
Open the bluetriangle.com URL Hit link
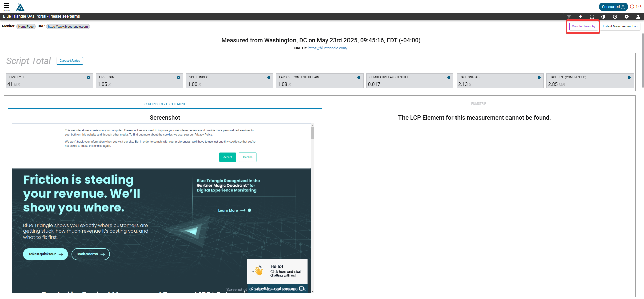tap(328, 48)
